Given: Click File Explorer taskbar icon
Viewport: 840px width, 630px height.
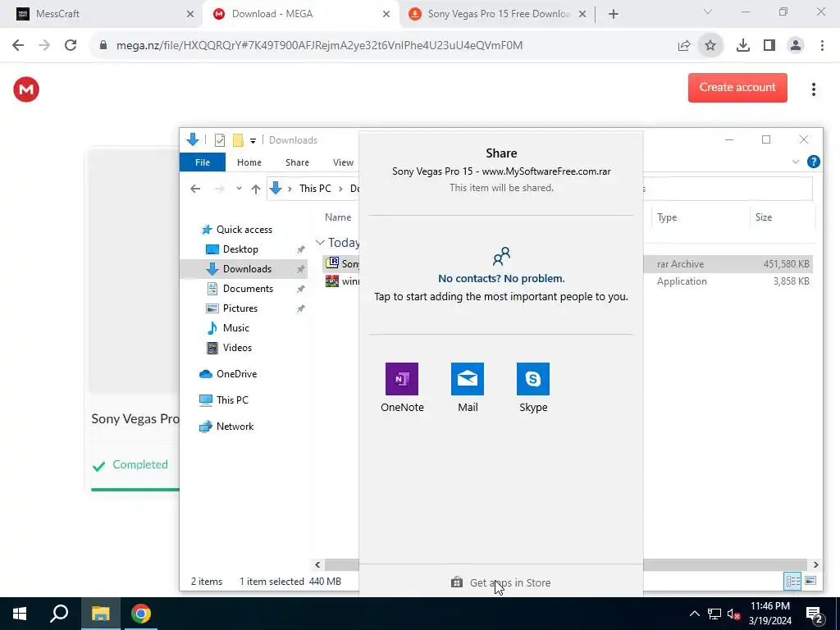Looking at the screenshot, I should [100, 614].
